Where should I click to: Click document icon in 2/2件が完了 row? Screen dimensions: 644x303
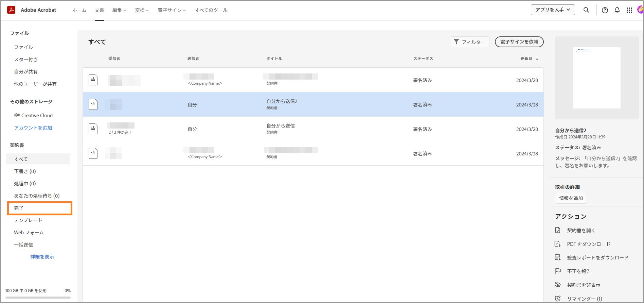coord(93,129)
